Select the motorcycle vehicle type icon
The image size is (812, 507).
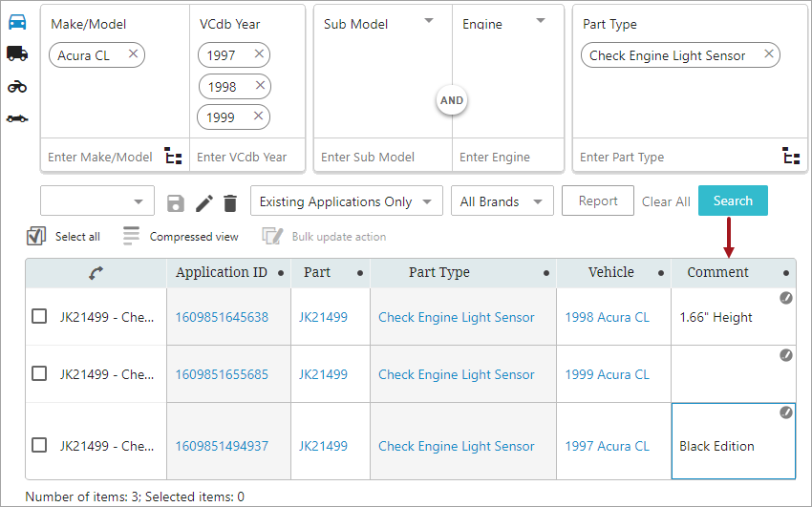pyautogui.click(x=17, y=86)
